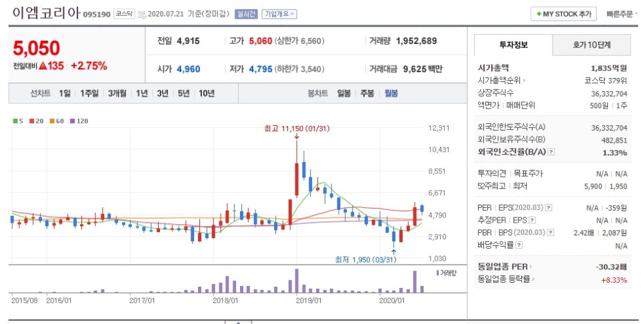Click the 2018/01 date axis label
Image resolution: width=644 pixels, height=324 pixels.
[225, 301]
